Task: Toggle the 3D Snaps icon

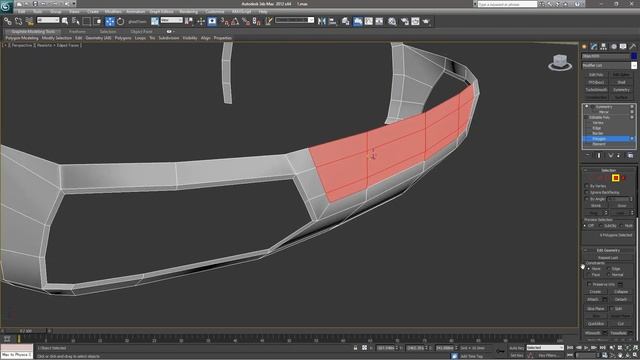Action: click(x=224, y=21)
